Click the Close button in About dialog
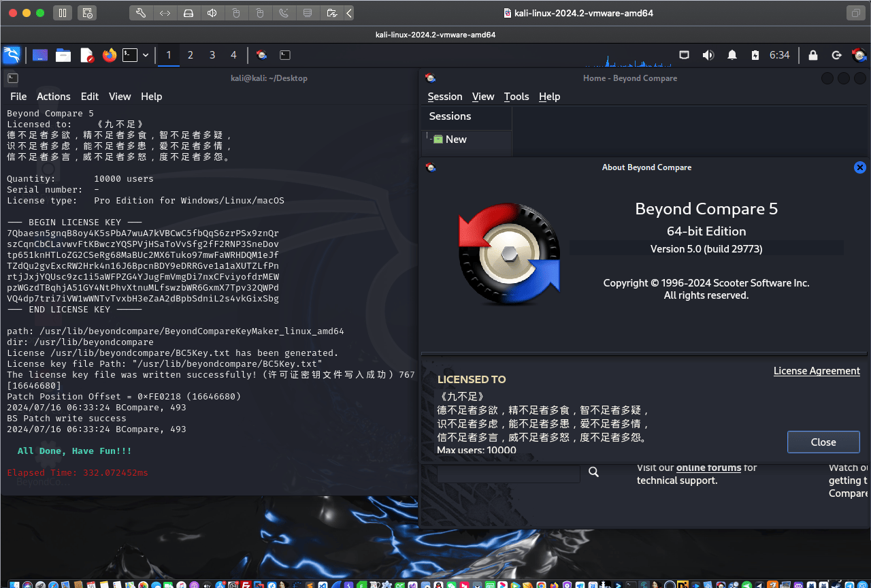 (x=823, y=442)
